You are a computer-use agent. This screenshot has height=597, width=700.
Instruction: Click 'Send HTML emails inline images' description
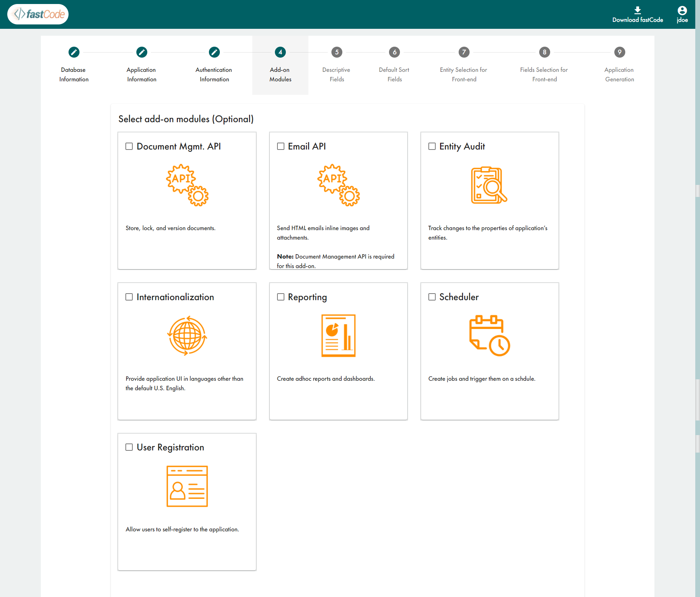(x=323, y=233)
